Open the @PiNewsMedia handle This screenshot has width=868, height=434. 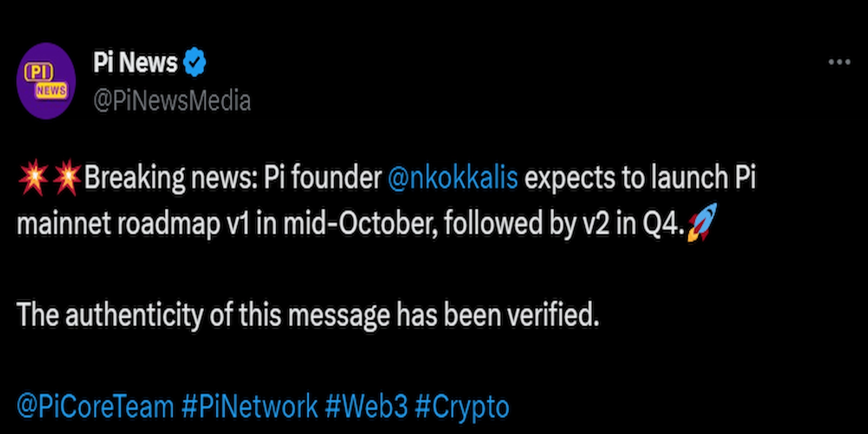pos(172,101)
